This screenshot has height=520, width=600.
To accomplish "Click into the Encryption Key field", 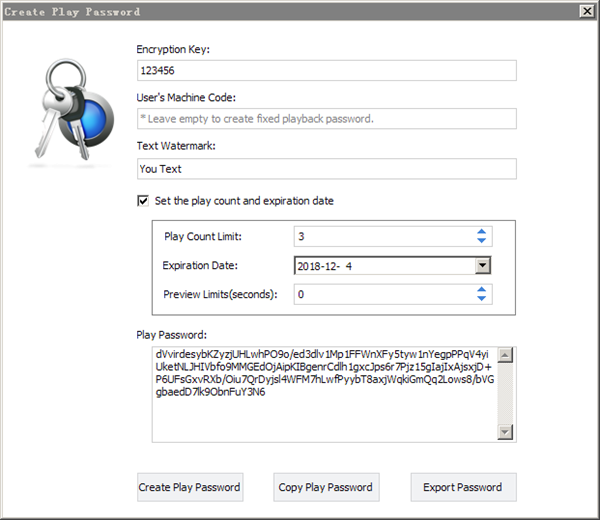I will coord(326,71).
